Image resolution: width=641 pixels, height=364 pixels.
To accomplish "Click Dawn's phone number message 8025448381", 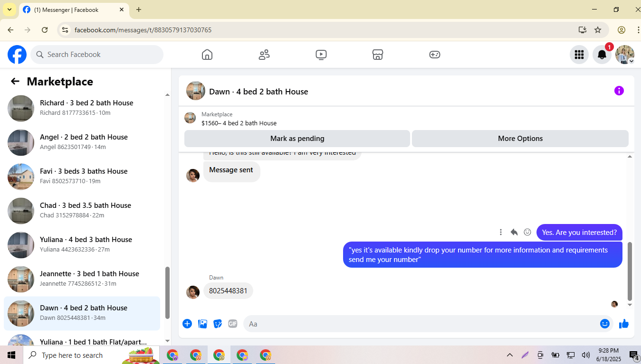I will (228, 291).
